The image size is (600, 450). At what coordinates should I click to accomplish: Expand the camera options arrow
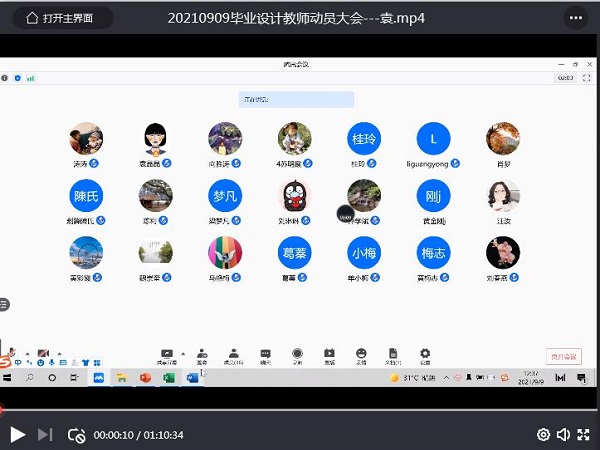59,353
